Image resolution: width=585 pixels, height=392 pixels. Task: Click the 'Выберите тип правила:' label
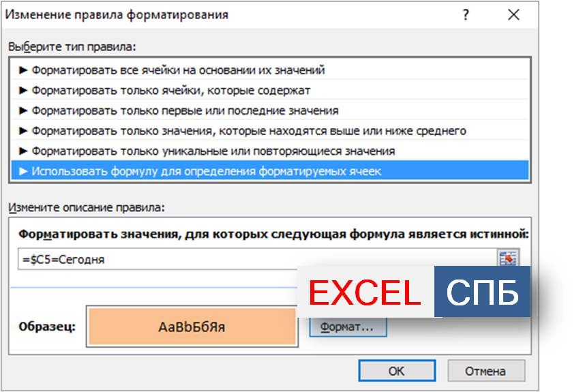pos(72,46)
